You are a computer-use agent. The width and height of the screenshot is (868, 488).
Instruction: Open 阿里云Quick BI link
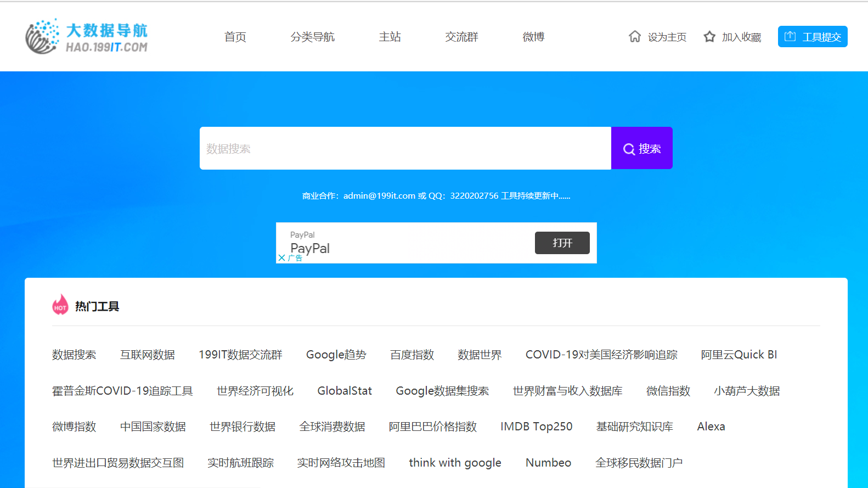point(739,355)
